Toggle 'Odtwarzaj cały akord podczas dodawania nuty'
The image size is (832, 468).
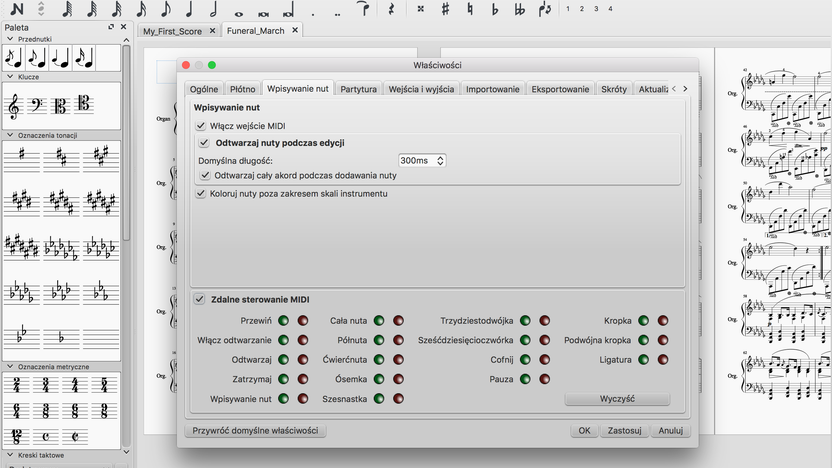(x=205, y=175)
